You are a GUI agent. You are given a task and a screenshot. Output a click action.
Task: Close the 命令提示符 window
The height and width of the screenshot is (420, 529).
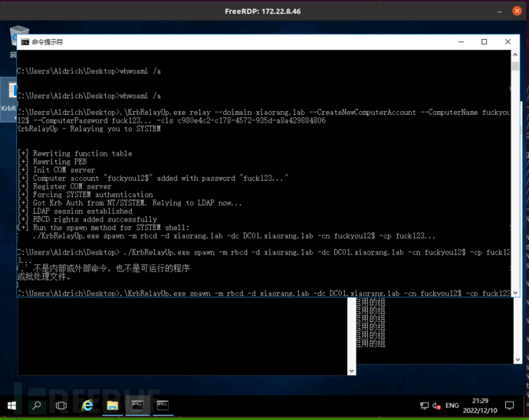[508, 42]
